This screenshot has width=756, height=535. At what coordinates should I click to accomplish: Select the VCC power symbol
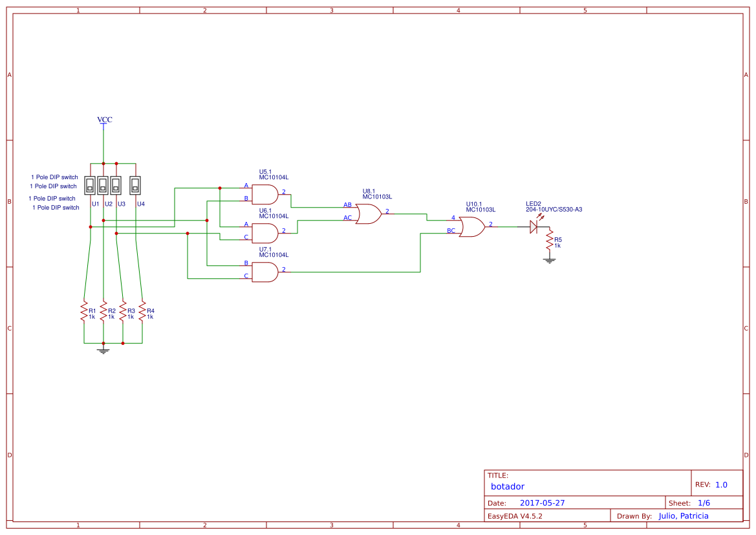(x=103, y=124)
